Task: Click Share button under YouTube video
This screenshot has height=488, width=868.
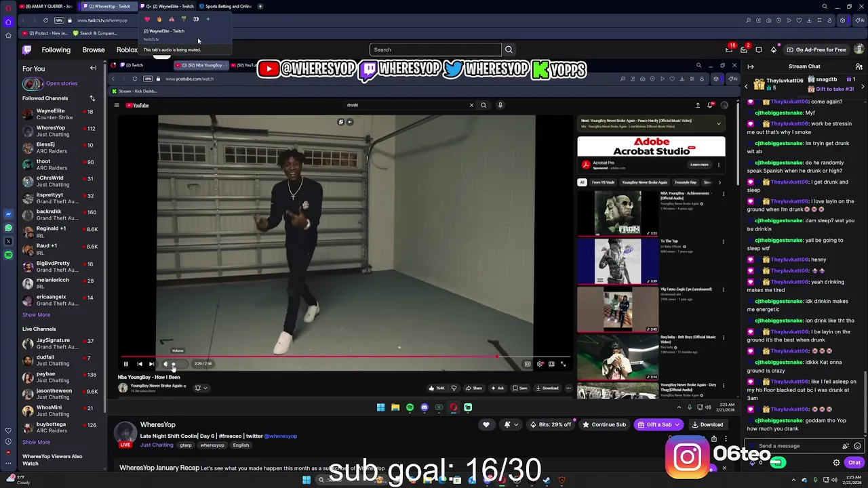Action: [x=473, y=388]
